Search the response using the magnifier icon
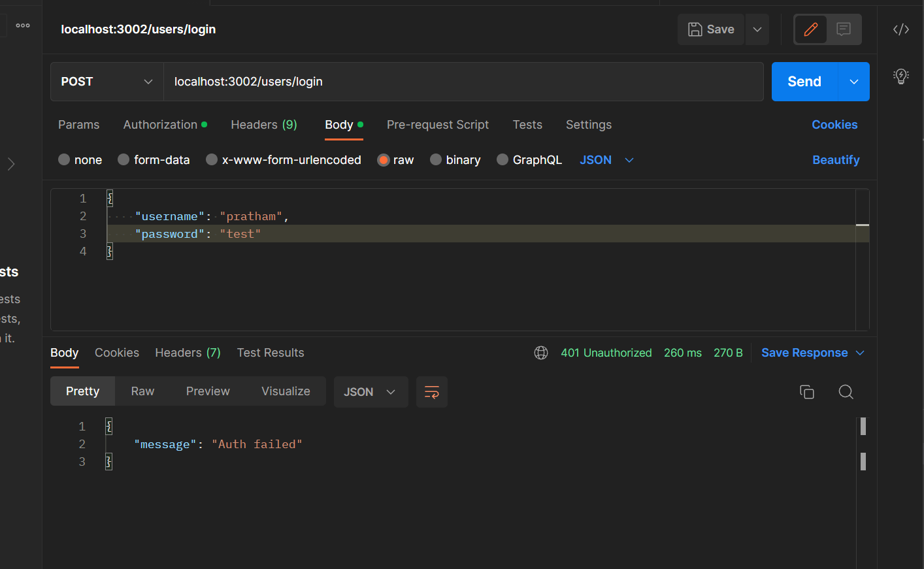Screen dimensions: 924x569 point(846,392)
